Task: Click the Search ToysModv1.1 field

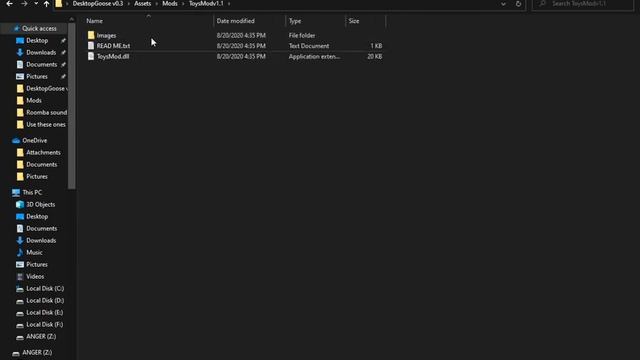Action: [x=582, y=4]
